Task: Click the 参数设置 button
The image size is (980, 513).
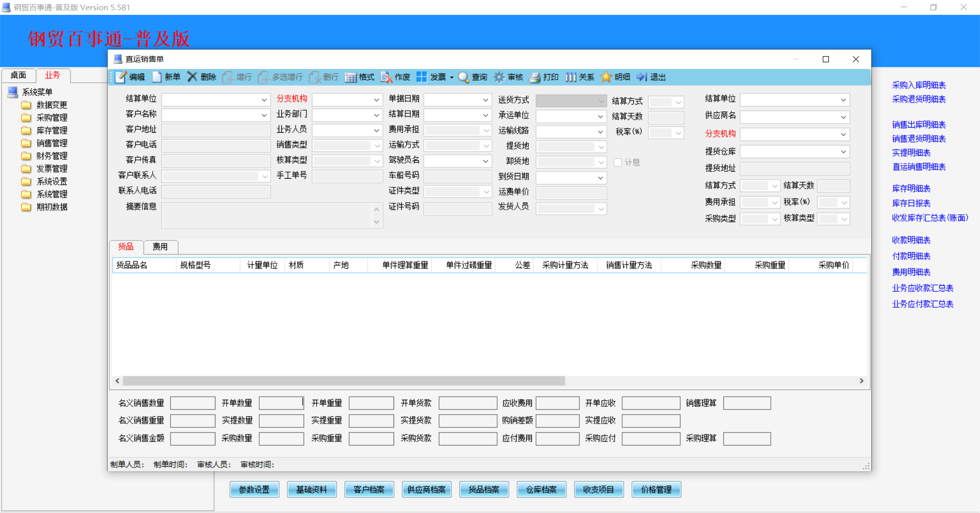Action: pos(254,490)
